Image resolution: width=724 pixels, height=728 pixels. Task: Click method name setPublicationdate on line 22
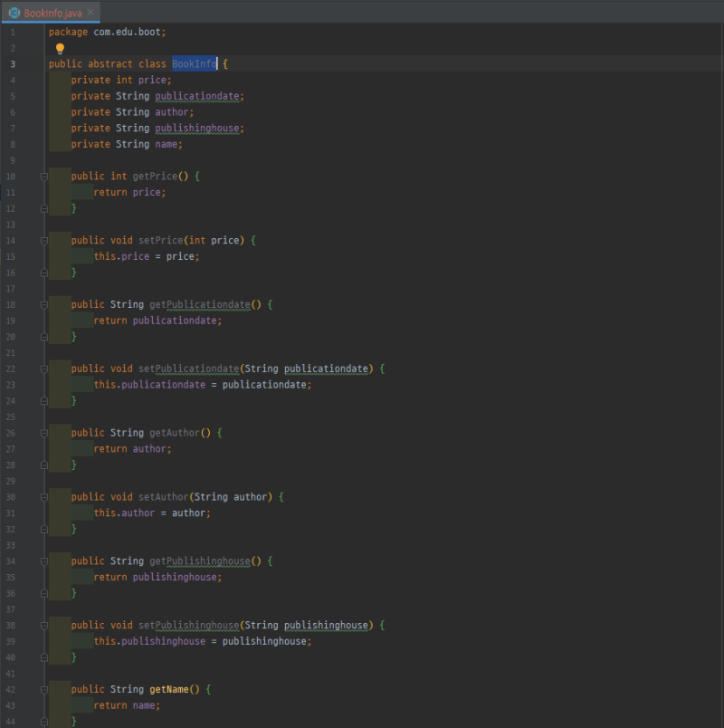188,369
